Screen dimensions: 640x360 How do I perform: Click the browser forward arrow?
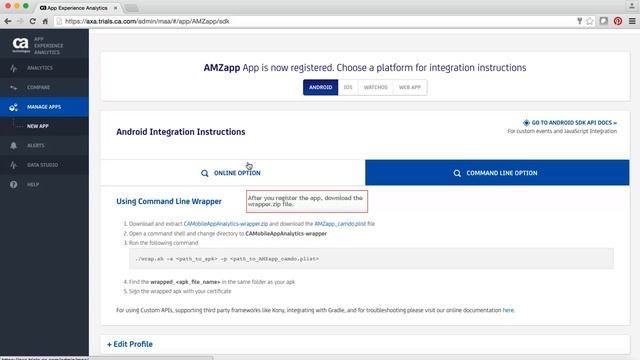20,21
